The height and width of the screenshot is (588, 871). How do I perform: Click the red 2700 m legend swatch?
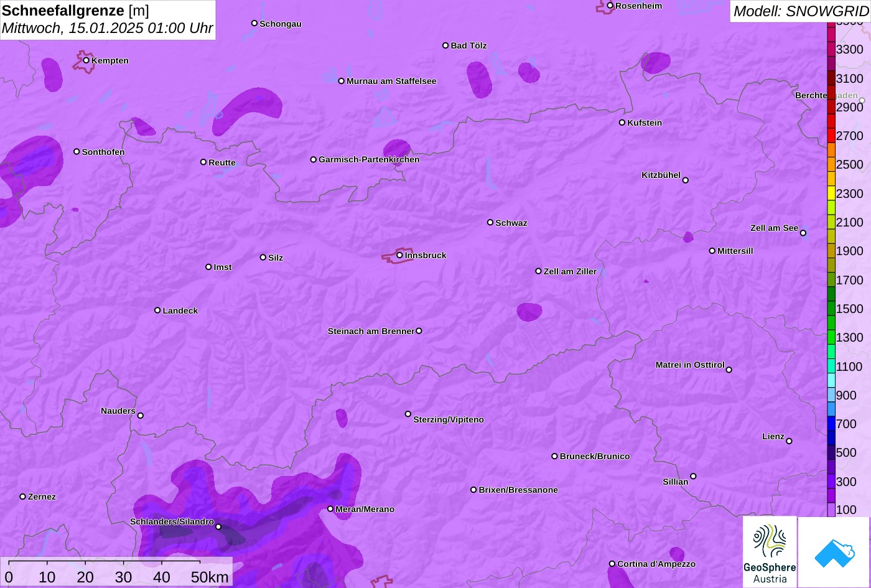click(831, 136)
